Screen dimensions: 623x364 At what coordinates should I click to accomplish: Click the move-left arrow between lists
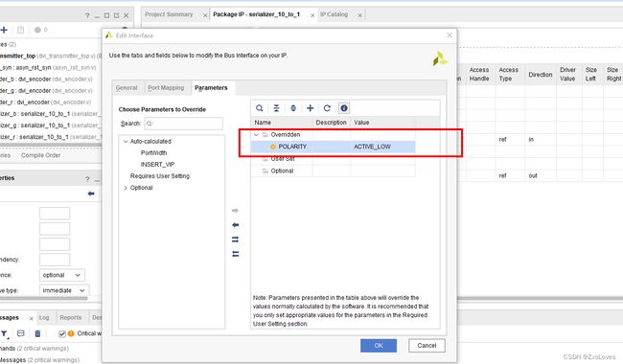(x=235, y=225)
